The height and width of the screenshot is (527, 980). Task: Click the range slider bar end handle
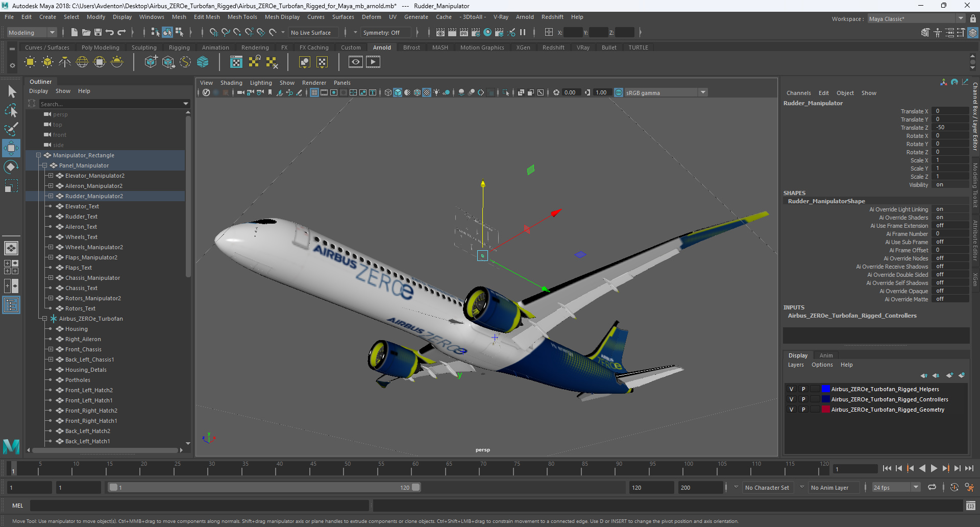tap(416, 488)
